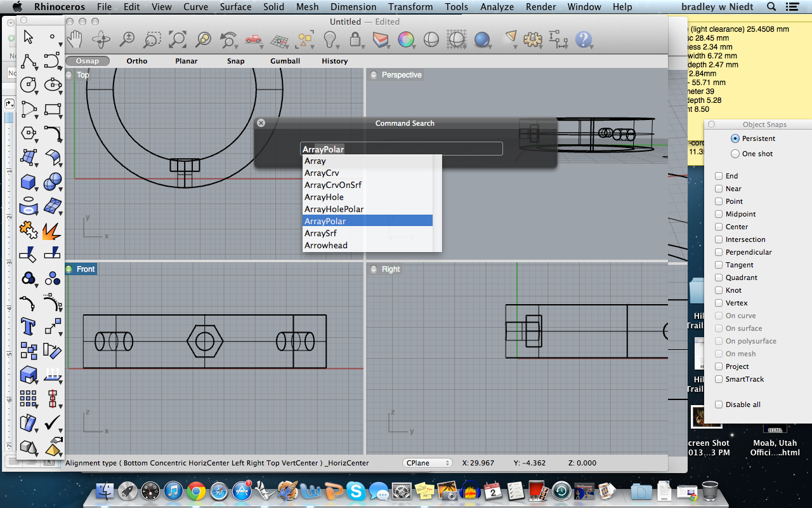Open the Dimension menu
812x508 pixels.
click(353, 7)
